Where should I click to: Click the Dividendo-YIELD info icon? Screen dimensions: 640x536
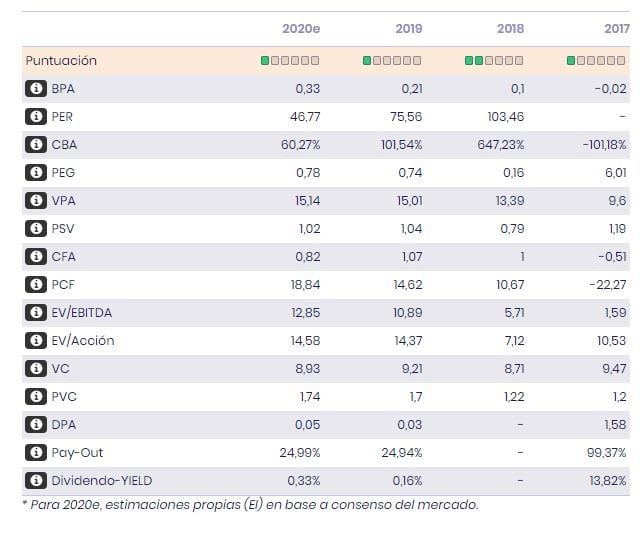pos(36,481)
